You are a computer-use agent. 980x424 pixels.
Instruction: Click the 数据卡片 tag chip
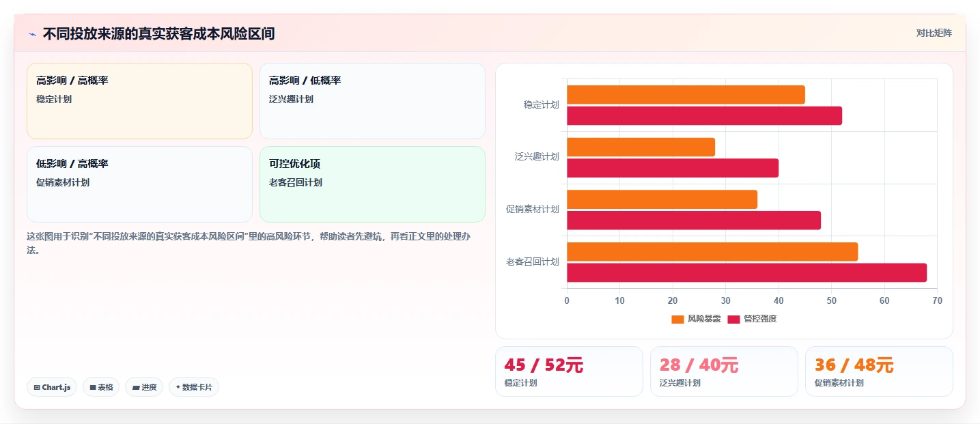(194, 387)
